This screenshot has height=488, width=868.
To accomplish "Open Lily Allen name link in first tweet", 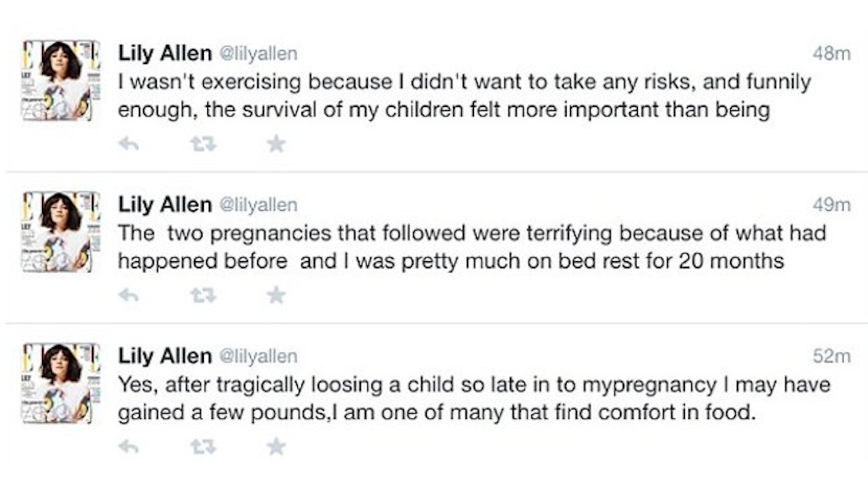I will (x=165, y=54).
